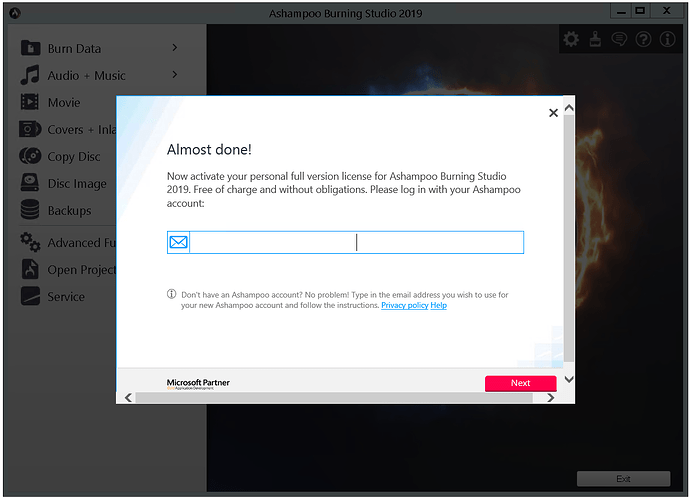Open the Service menu item

tap(66, 297)
